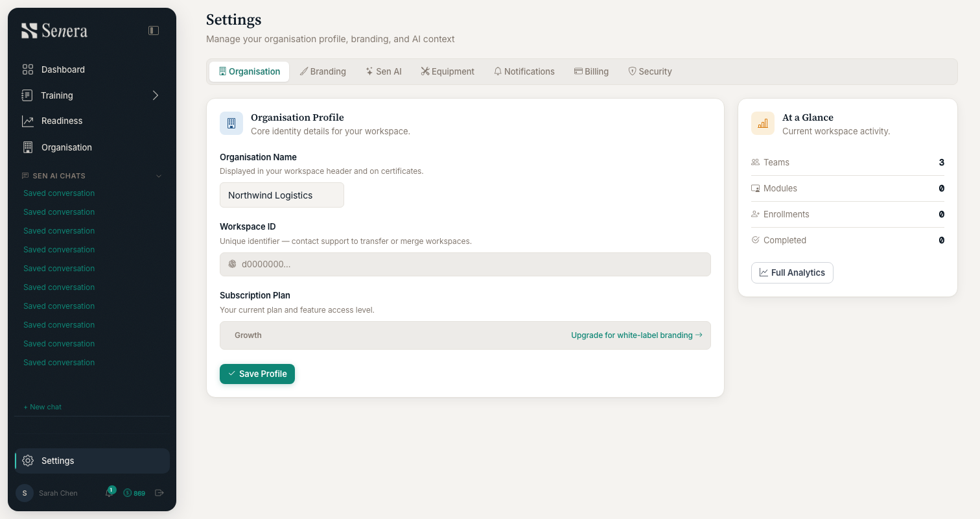980x519 pixels.
Task: Click the Enrollments row
Action: (x=848, y=214)
